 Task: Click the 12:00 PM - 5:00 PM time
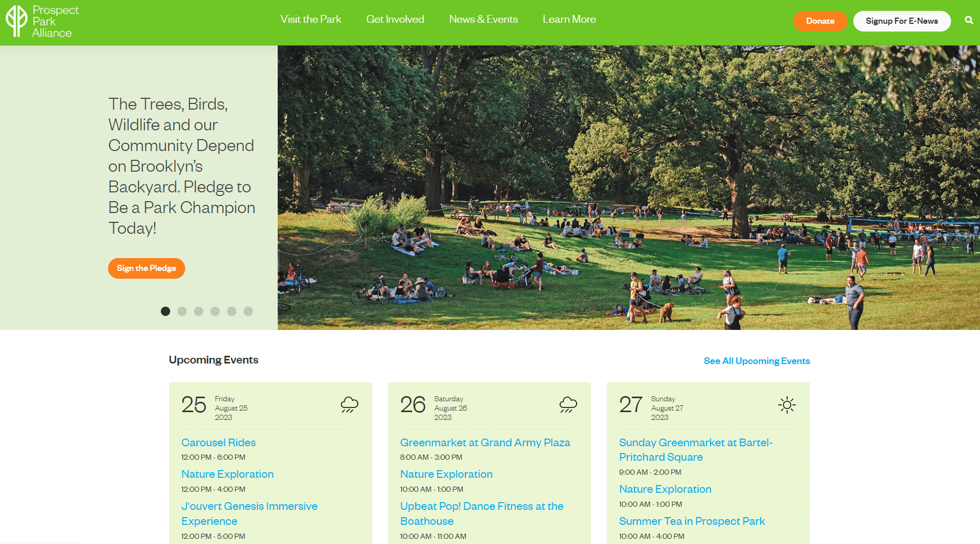click(x=213, y=536)
